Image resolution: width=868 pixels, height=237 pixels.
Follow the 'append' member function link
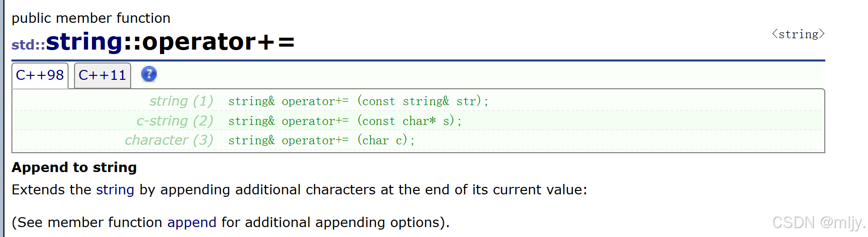pyautogui.click(x=192, y=223)
